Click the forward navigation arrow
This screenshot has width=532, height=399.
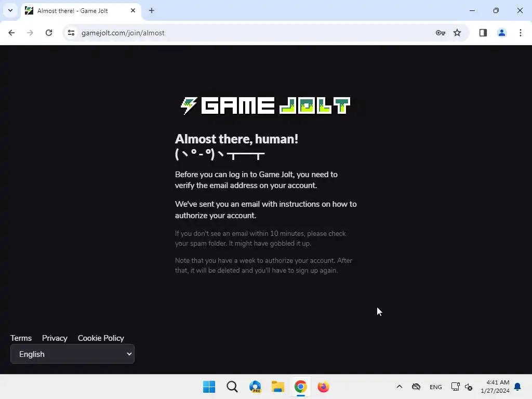pos(30,33)
